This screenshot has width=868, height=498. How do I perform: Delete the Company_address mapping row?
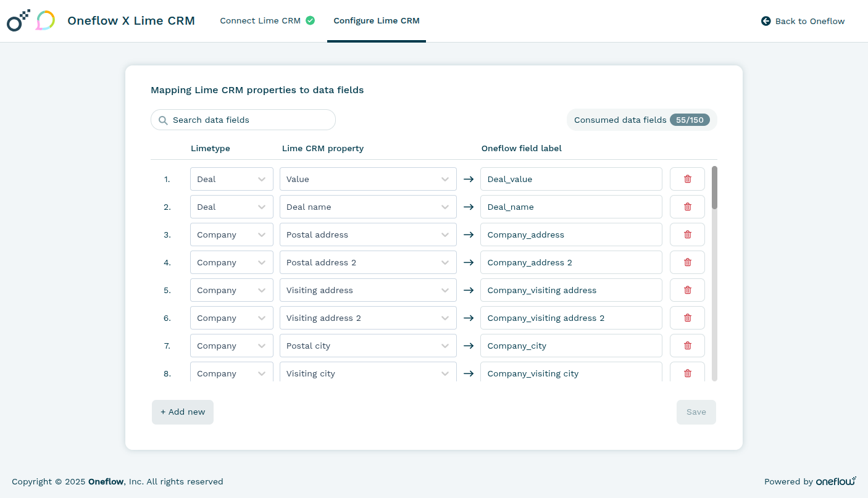(687, 234)
